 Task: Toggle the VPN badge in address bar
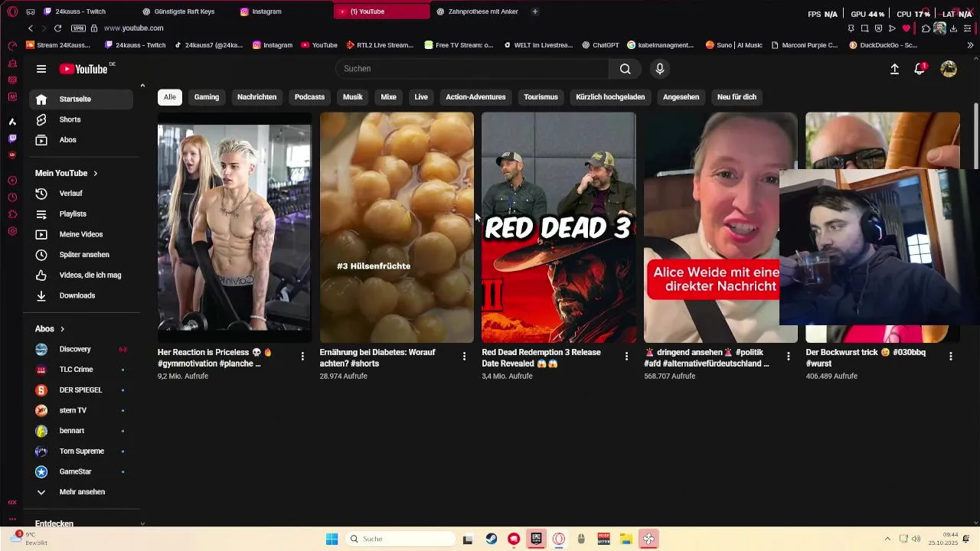coord(78,28)
